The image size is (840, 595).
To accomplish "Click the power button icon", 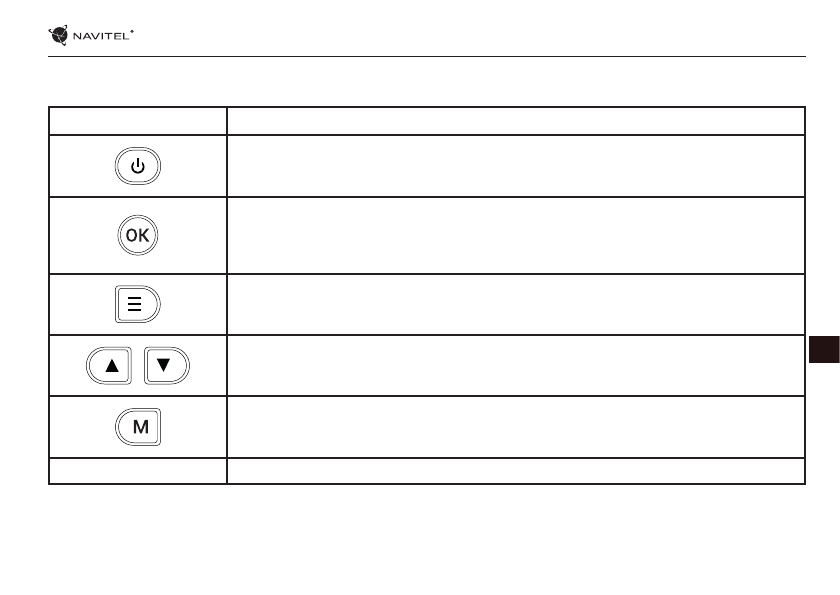I will click(x=138, y=166).
